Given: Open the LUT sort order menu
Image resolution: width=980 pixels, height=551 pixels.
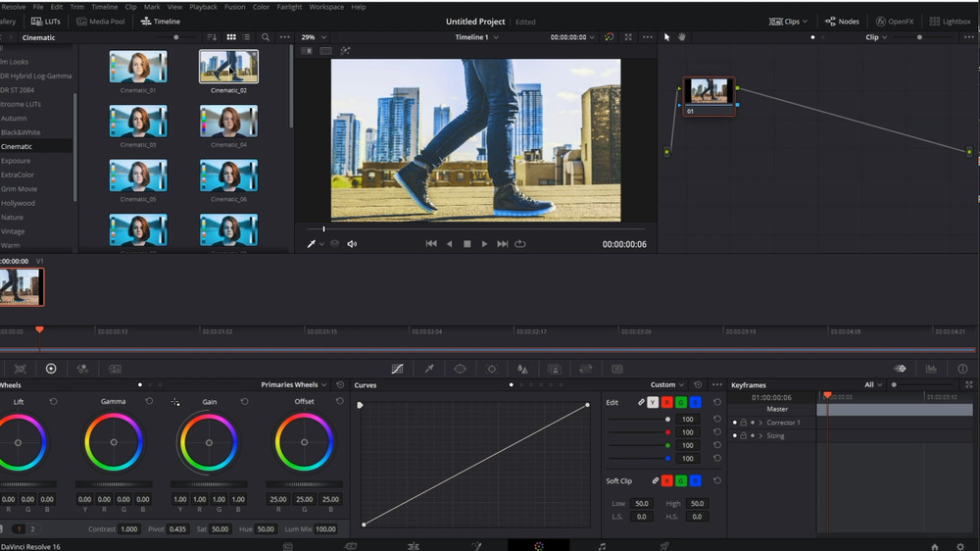Looking at the screenshot, I should [x=212, y=37].
